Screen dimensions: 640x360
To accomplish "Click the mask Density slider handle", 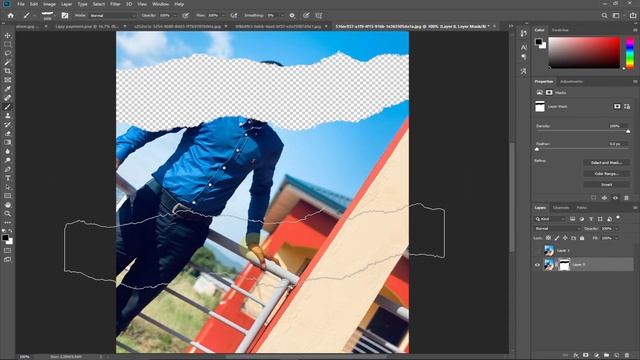I will click(x=628, y=131).
